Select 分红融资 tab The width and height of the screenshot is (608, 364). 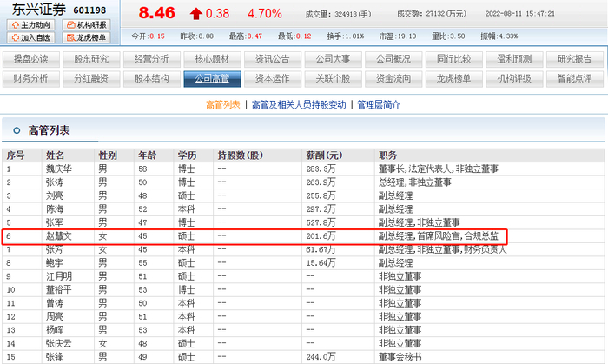(x=91, y=79)
